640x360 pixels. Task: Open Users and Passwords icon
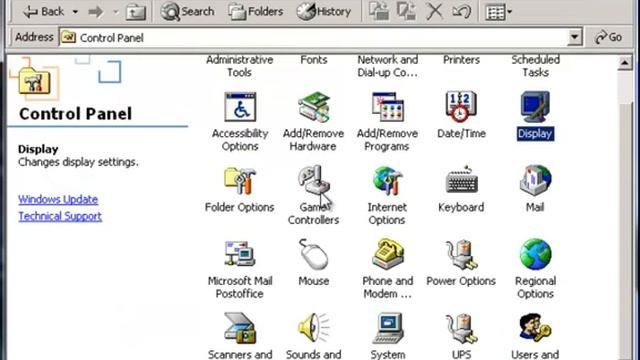(535, 328)
